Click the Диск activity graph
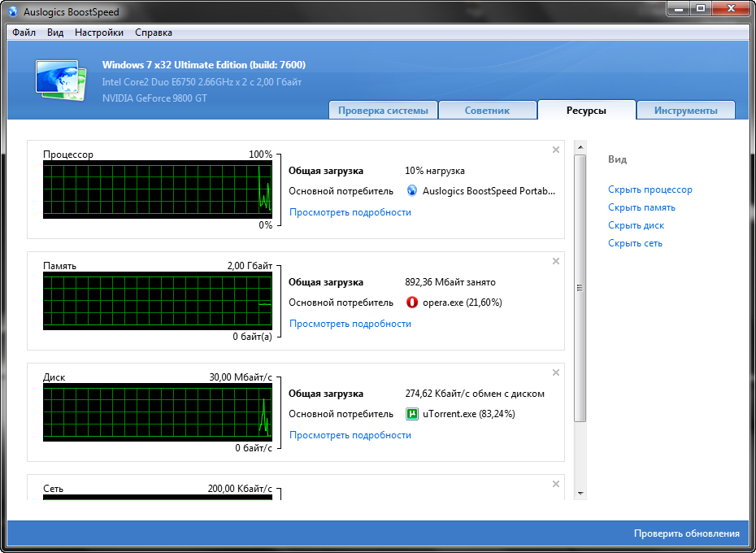Screen dimensions: 756x553 coord(158,412)
